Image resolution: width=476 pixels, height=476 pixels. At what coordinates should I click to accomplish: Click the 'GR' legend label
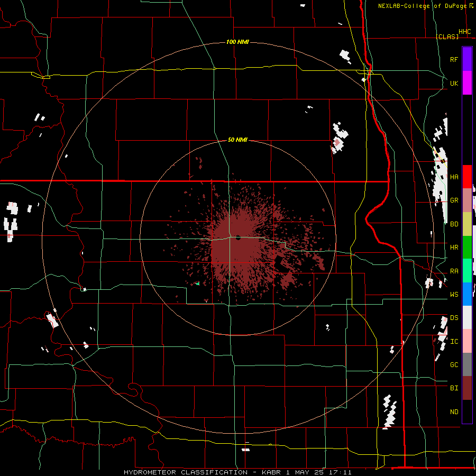(x=454, y=200)
